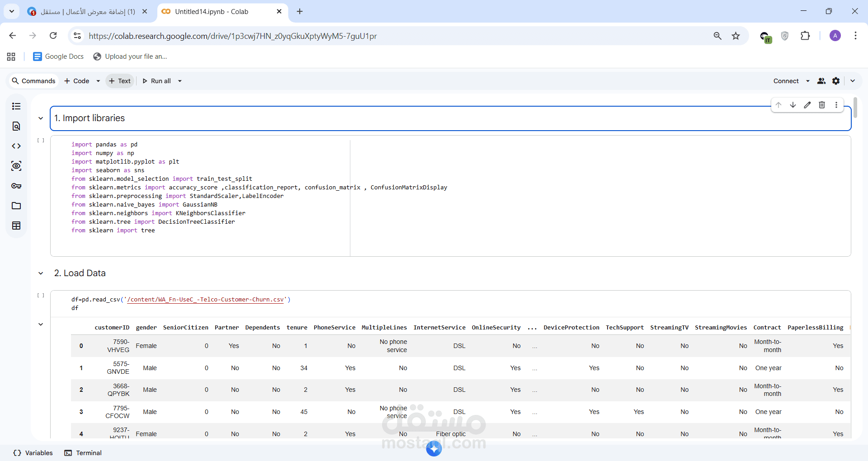Open the find and replace sidebar icon
This screenshot has width=868, height=461.
[16, 126]
